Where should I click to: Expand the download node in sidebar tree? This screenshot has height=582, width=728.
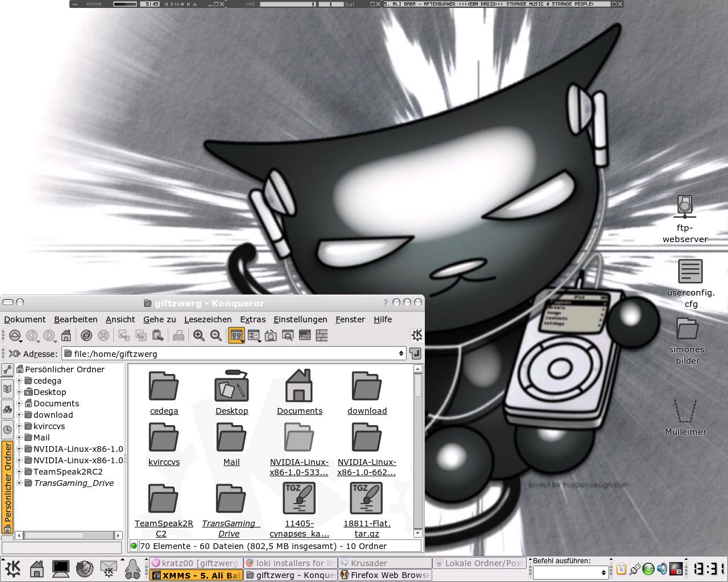point(19,415)
